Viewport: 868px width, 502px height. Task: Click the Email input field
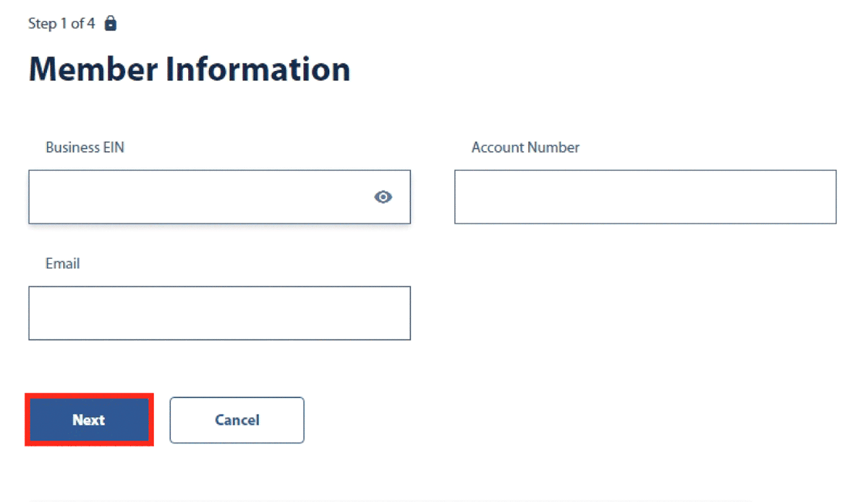tap(219, 312)
